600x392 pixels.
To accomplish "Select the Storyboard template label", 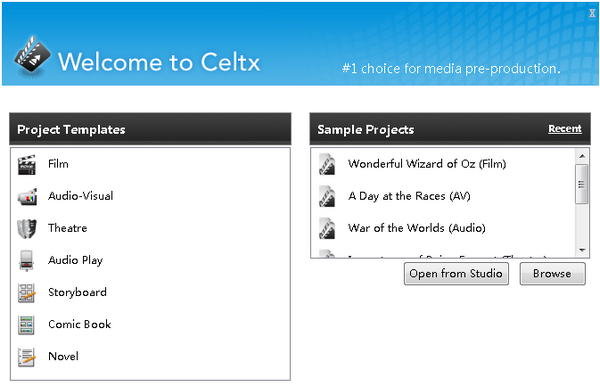I will [x=77, y=292].
